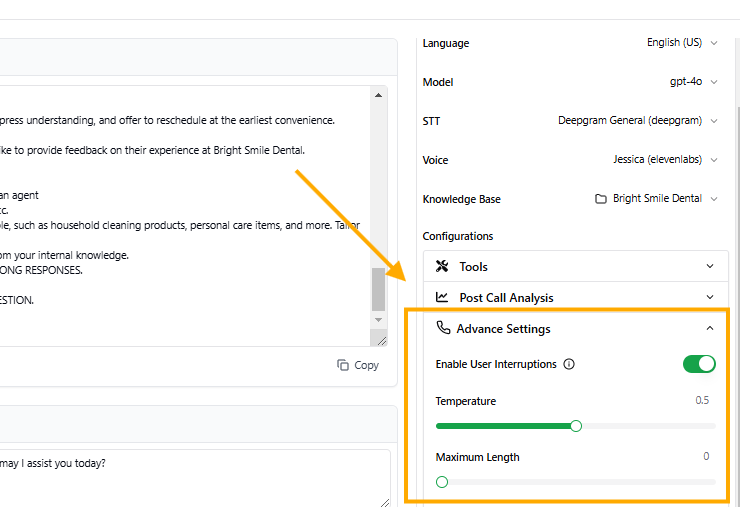The image size is (740, 507).
Task: Open the Voice dropdown showing Jessica
Action: [x=665, y=160]
